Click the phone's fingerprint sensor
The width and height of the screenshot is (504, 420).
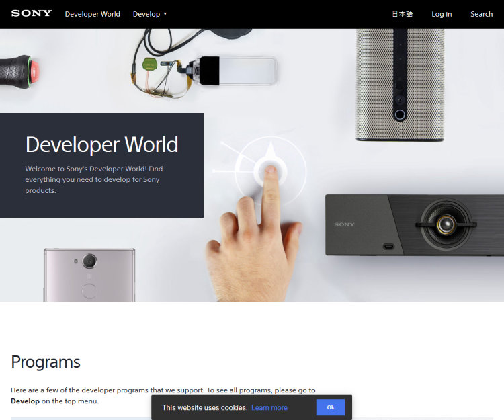89,291
